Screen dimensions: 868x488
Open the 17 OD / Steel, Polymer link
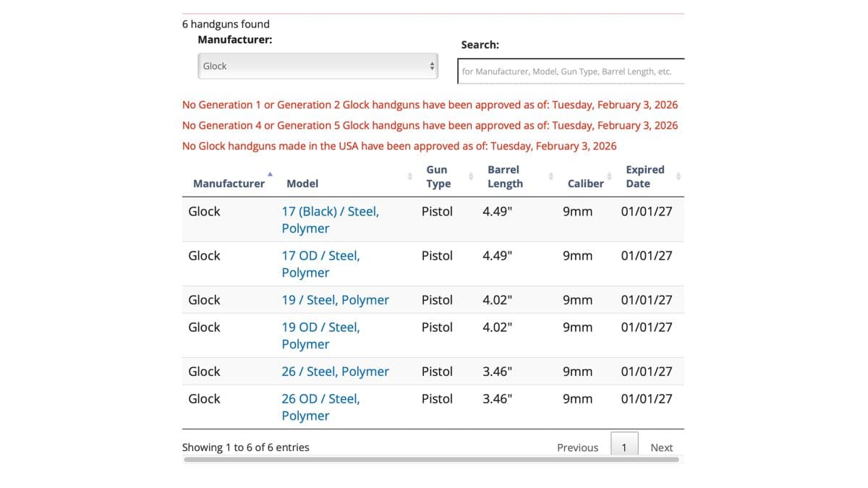coord(320,264)
